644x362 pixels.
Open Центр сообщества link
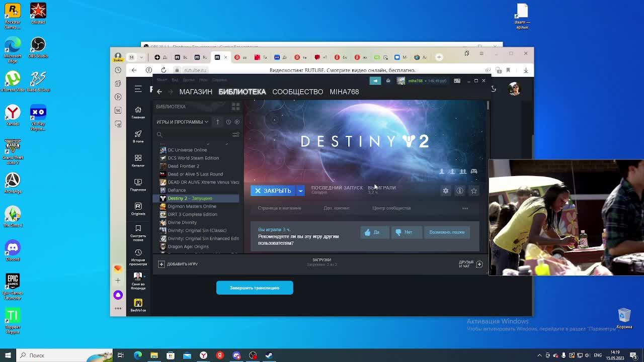(x=391, y=208)
